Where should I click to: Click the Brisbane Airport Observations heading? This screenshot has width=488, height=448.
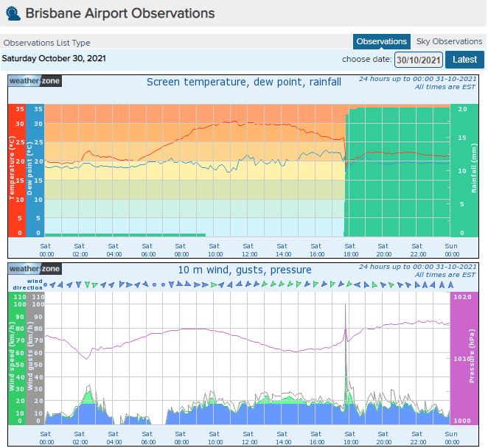pos(120,13)
